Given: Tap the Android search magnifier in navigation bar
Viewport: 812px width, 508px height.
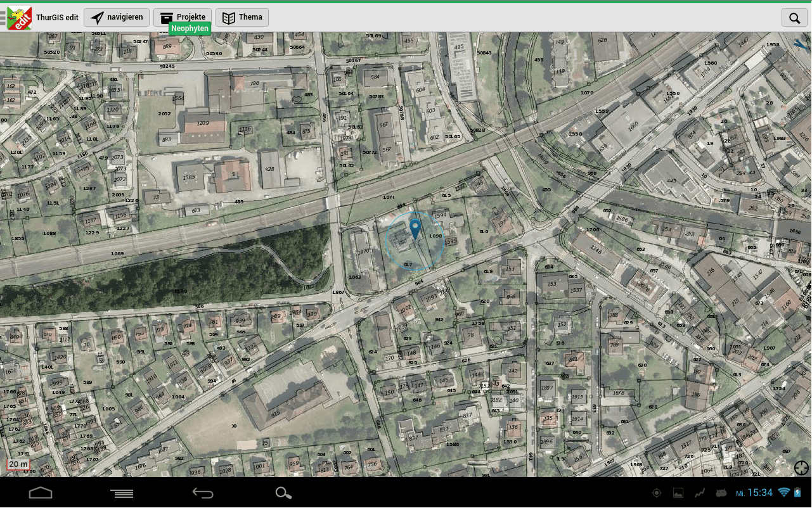Looking at the screenshot, I should tap(283, 493).
